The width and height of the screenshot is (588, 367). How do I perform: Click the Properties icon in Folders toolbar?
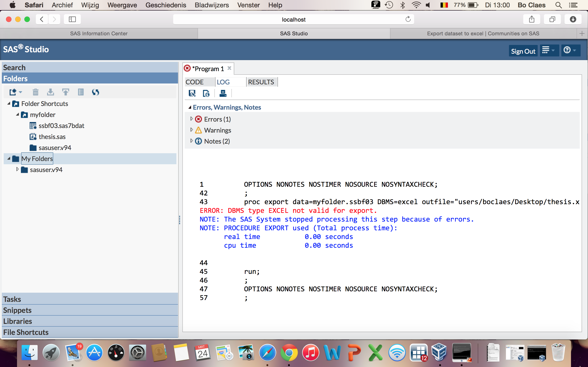click(81, 92)
